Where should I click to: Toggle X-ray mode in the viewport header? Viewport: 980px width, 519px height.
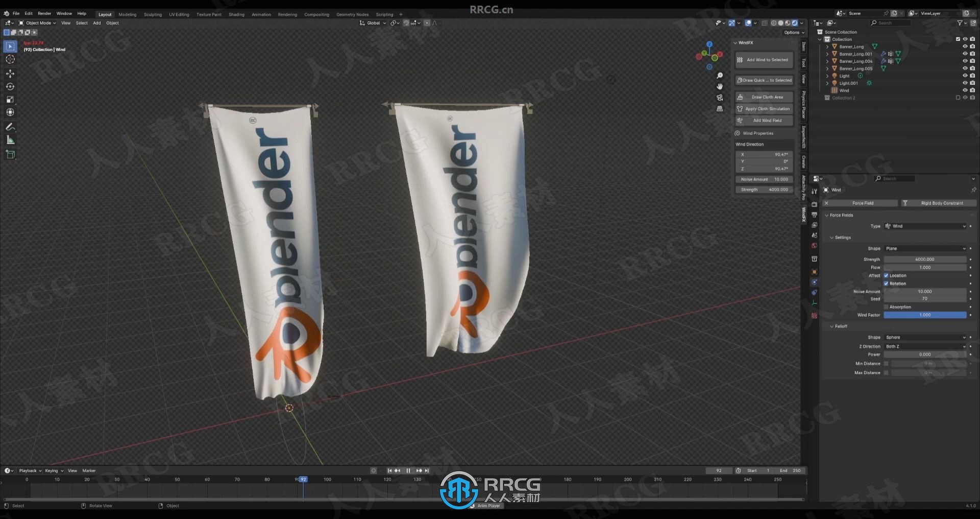click(764, 23)
